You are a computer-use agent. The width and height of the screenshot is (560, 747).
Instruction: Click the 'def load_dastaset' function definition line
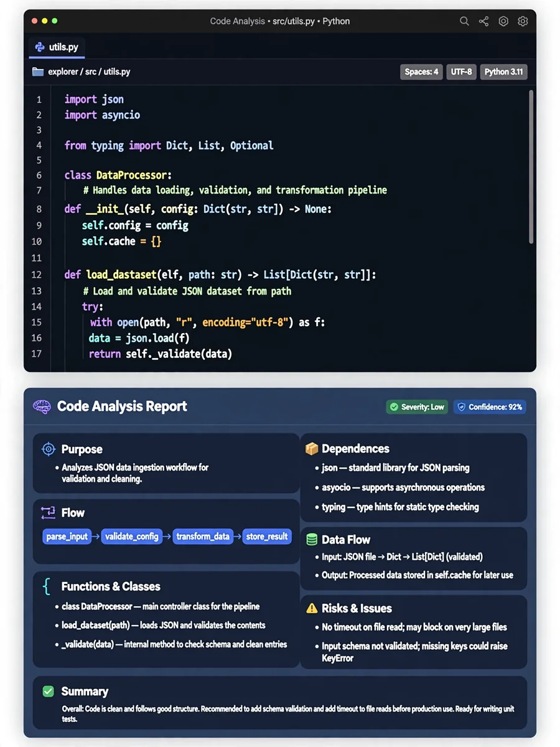click(220, 275)
